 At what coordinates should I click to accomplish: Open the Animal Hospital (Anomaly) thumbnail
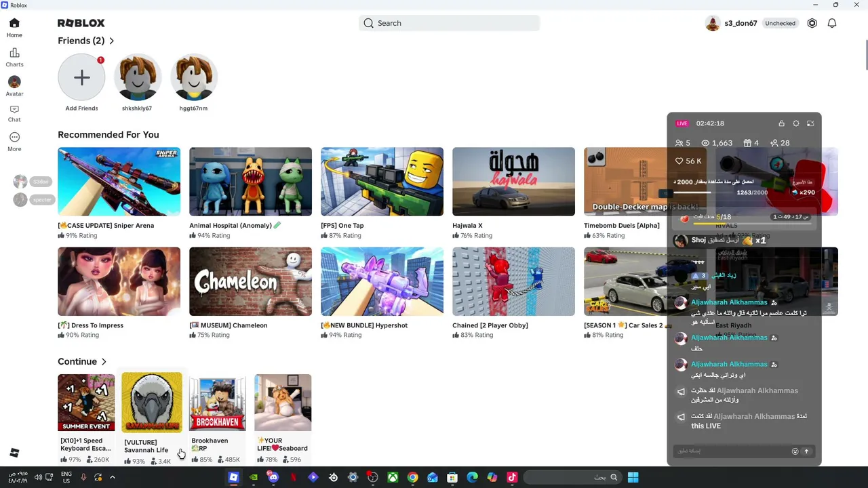(x=250, y=182)
